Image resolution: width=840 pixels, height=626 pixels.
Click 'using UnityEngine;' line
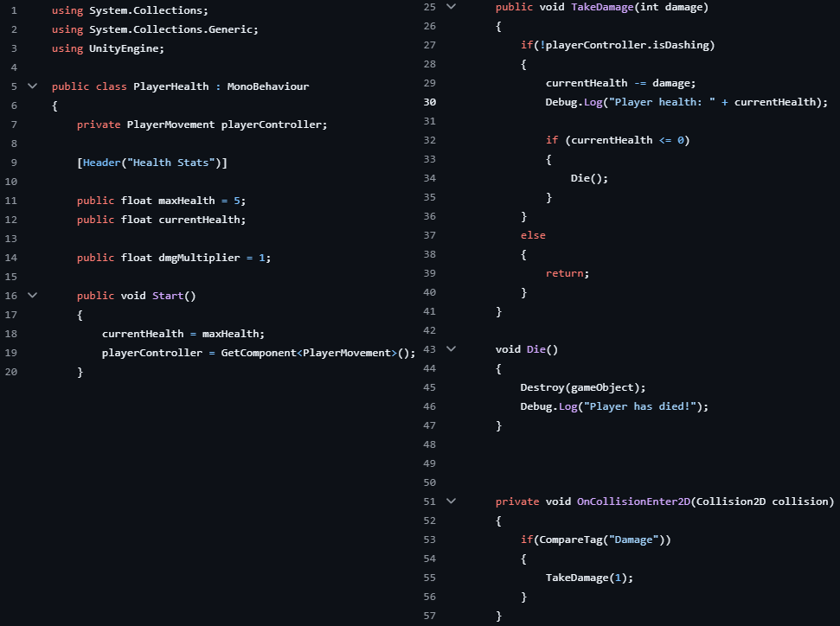(x=107, y=48)
